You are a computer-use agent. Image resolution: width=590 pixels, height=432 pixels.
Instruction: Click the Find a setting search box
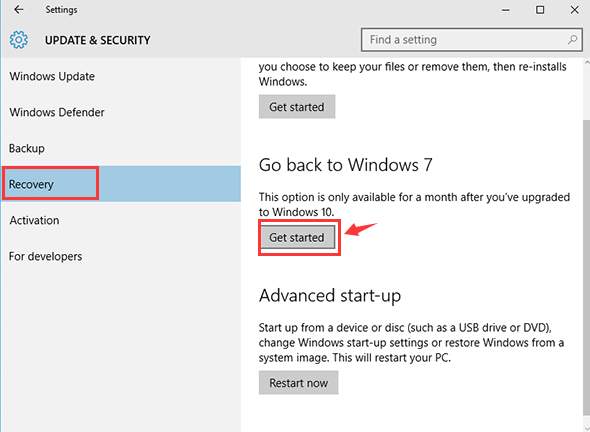(x=472, y=40)
